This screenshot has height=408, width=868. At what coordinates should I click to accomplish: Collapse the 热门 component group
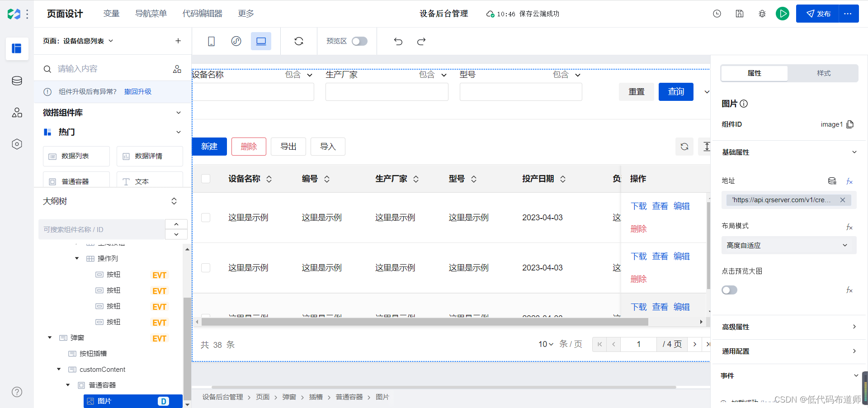click(179, 132)
